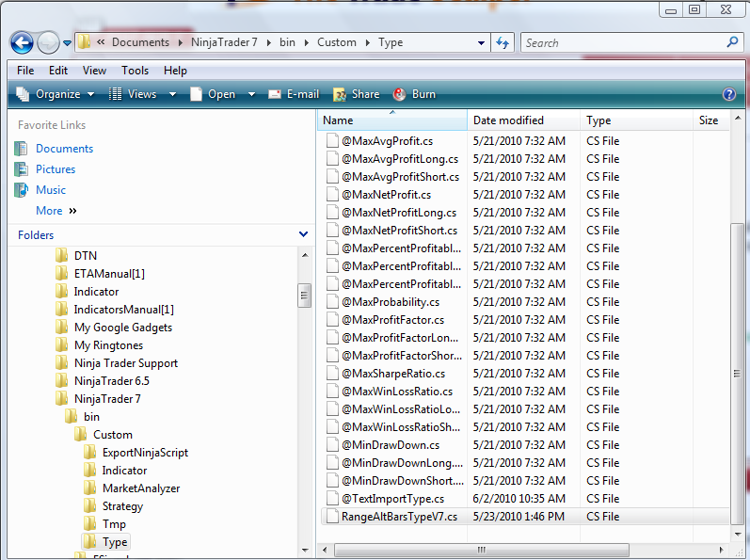The width and height of the screenshot is (750, 560).
Task: Open the Tools menu
Action: [135, 71]
